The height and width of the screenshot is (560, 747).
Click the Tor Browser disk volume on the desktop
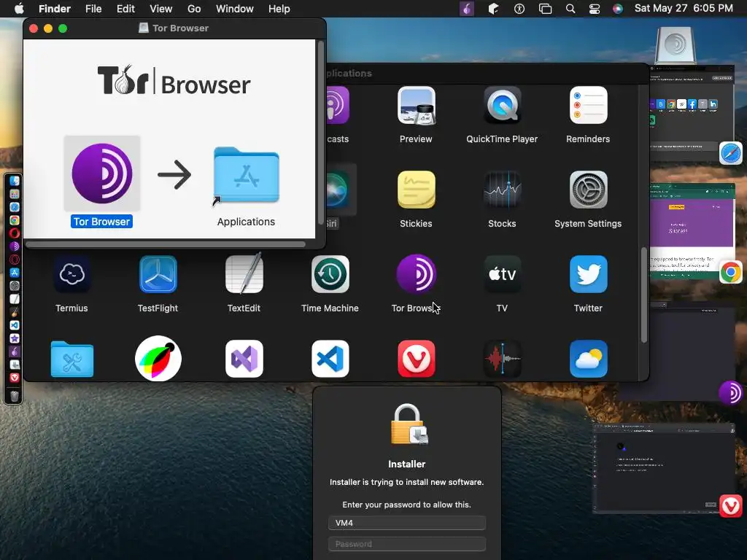[x=675, y=45]
